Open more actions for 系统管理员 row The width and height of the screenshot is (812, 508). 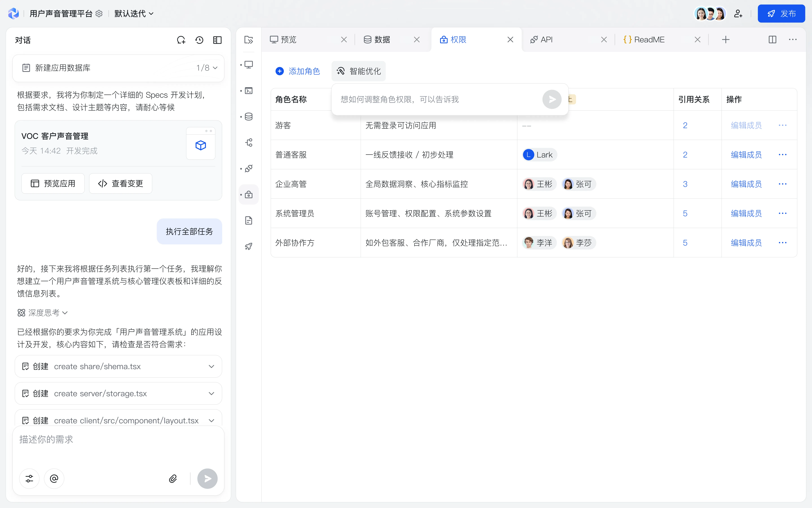[x=783, y=213]
